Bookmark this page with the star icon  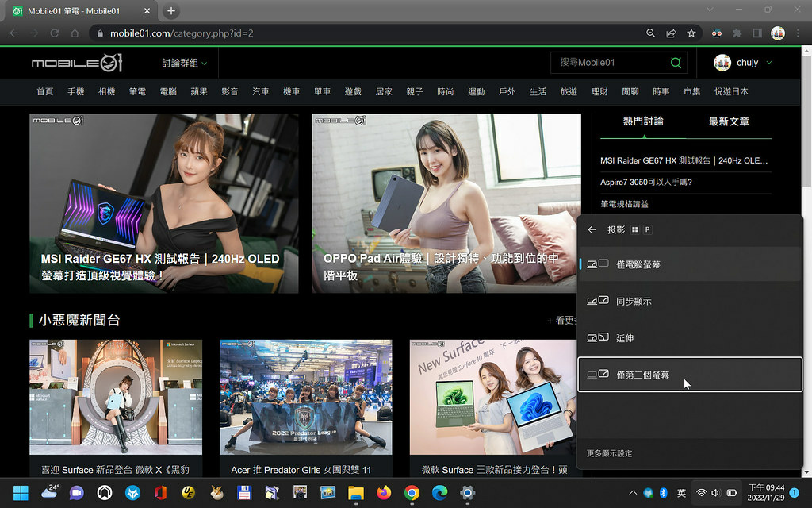[691, 33]
